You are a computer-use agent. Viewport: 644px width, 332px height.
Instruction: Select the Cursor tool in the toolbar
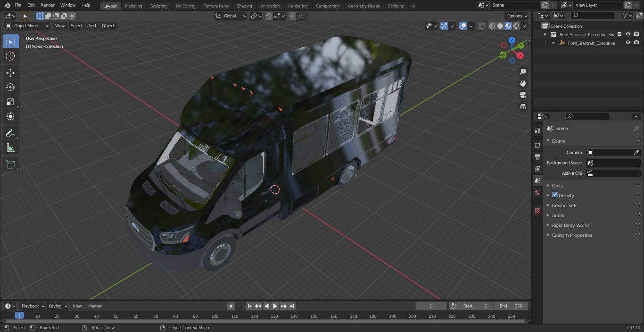click(10, 56)
